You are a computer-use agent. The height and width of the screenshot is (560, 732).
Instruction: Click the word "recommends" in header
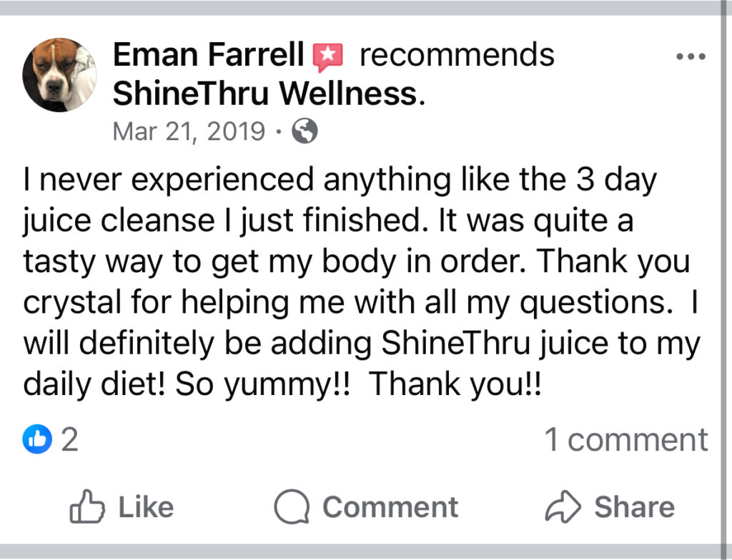[x=457, y=55]
